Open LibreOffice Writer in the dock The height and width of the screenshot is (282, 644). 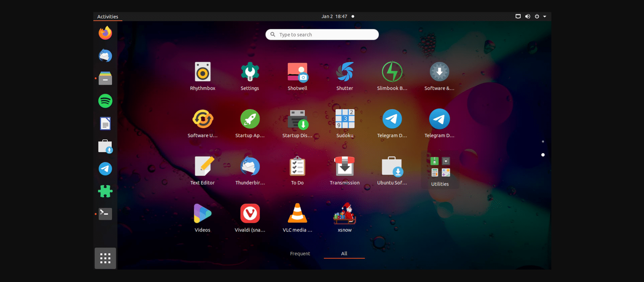(x=105, y=123)
